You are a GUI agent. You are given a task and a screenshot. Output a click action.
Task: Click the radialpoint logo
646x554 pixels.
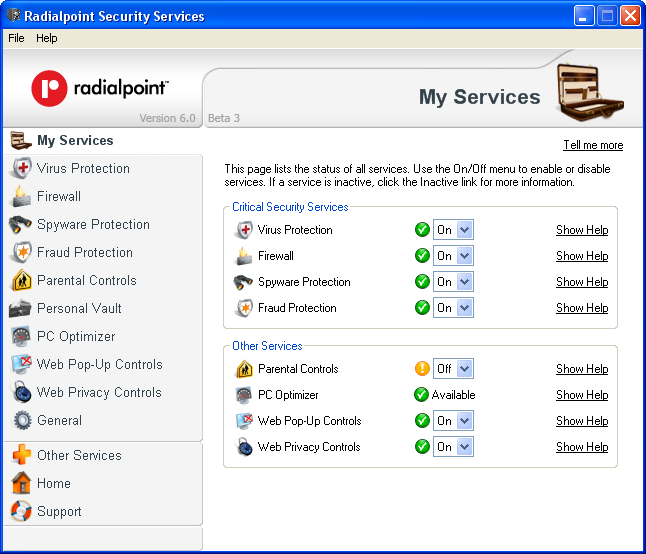point(100,88)
